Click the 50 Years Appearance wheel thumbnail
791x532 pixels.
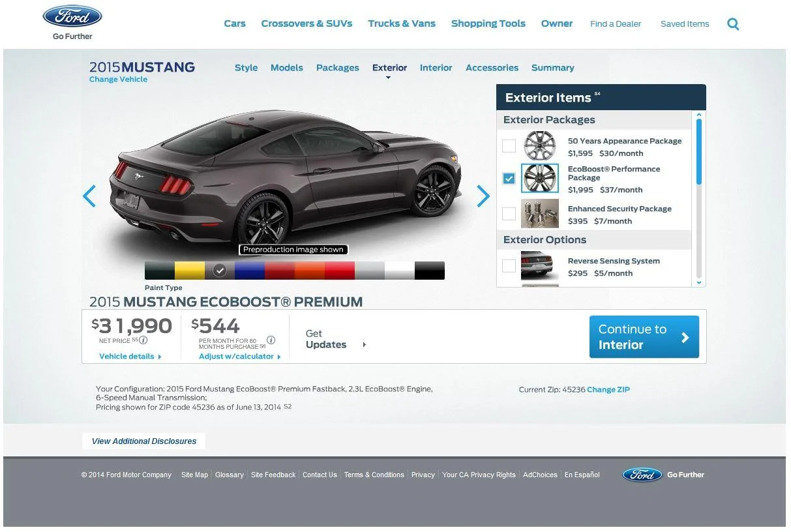(x=540, y=145)
